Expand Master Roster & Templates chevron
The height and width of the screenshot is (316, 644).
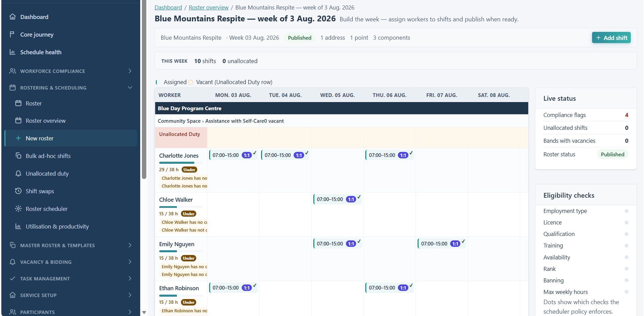130,245
